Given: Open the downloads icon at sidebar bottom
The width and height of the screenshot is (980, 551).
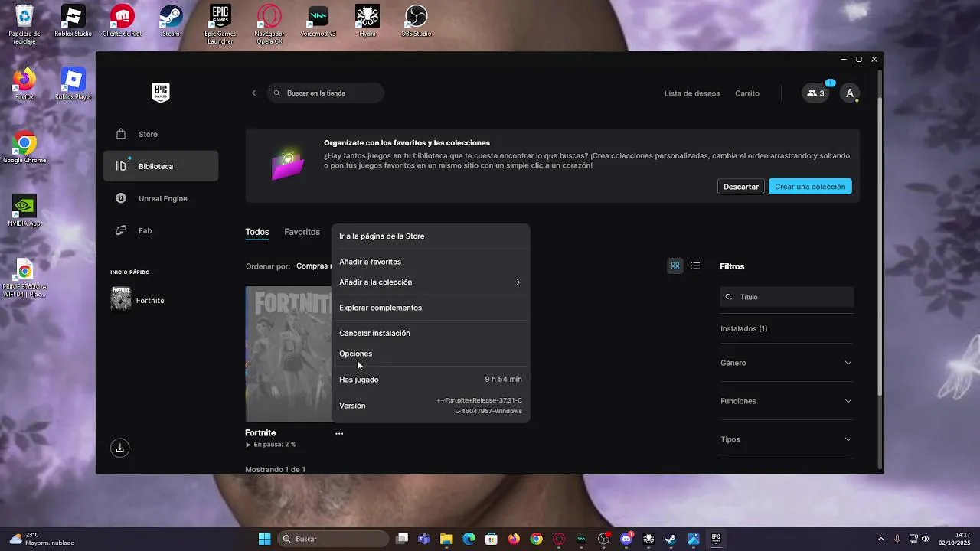Looking at the screenshot, I should (119, 448).
